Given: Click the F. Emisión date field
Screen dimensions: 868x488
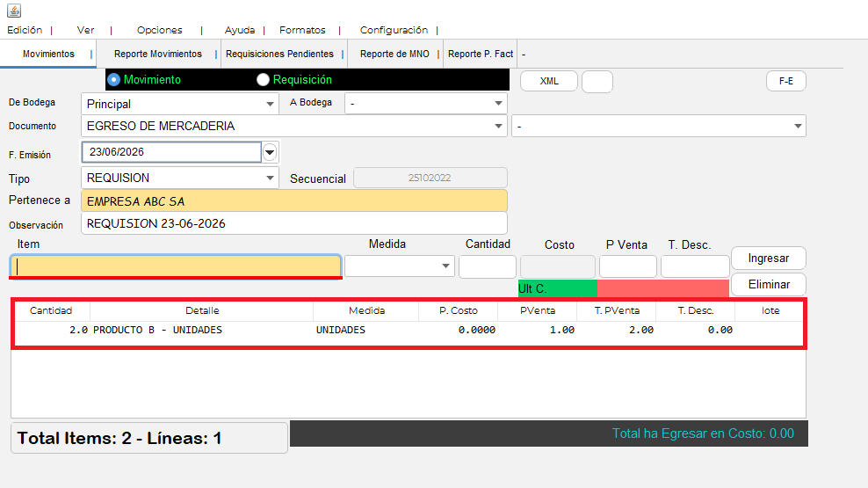Looking at the screenshot, I should (x=171, y=152).
